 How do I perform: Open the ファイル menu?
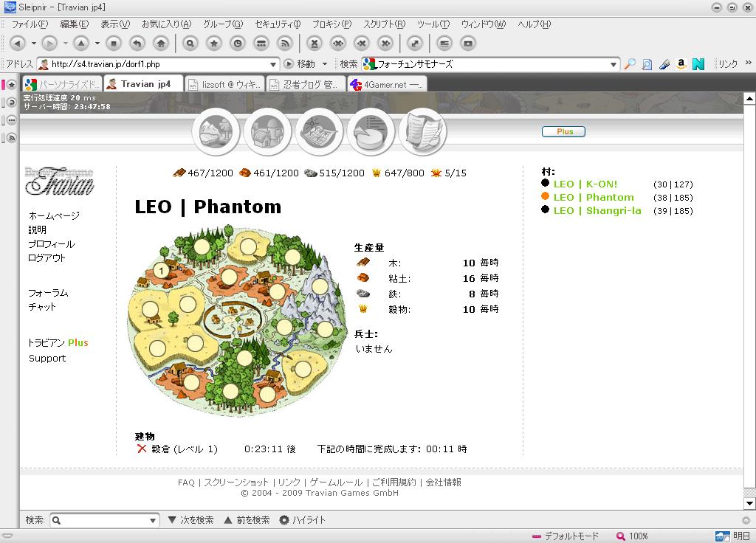click(x=30, y=24)
